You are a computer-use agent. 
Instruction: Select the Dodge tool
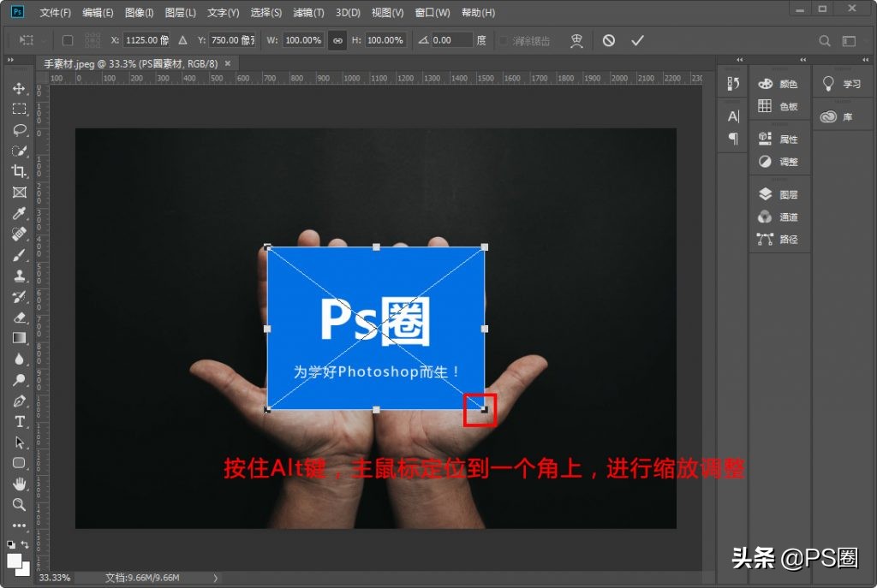click(19, 380)
